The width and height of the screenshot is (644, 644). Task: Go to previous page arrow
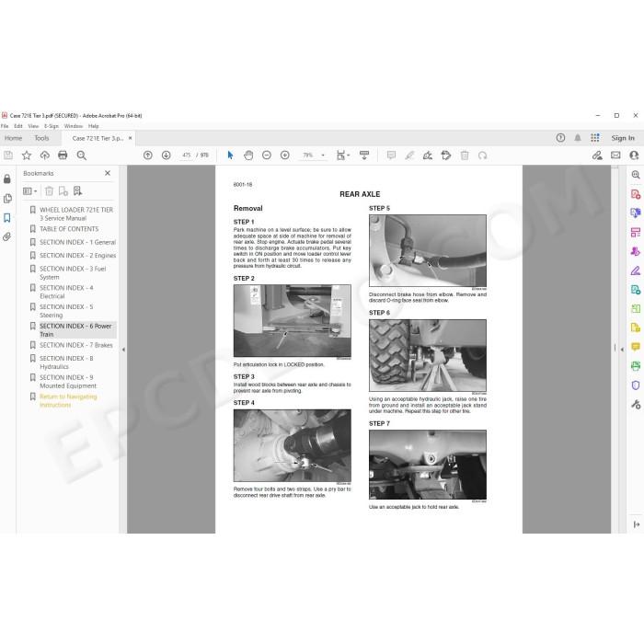click(148, 155)
